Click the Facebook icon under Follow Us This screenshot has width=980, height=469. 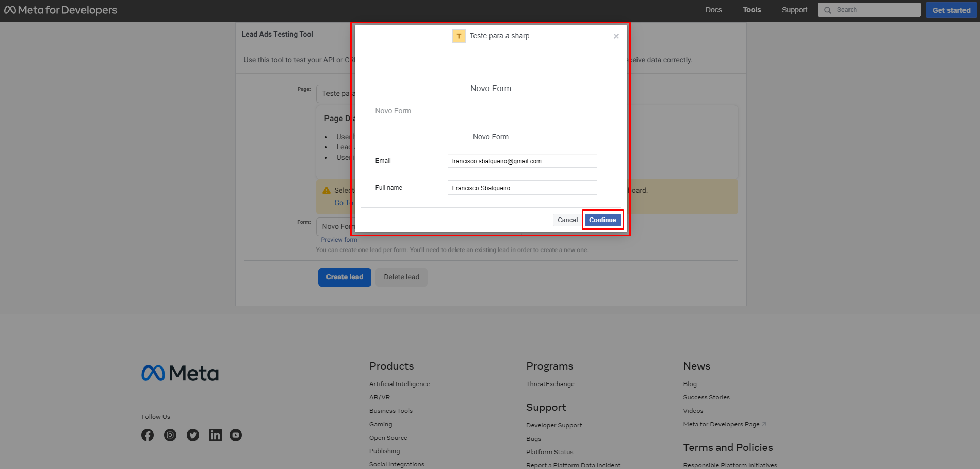pyautogui.click(x=148, y=435)
